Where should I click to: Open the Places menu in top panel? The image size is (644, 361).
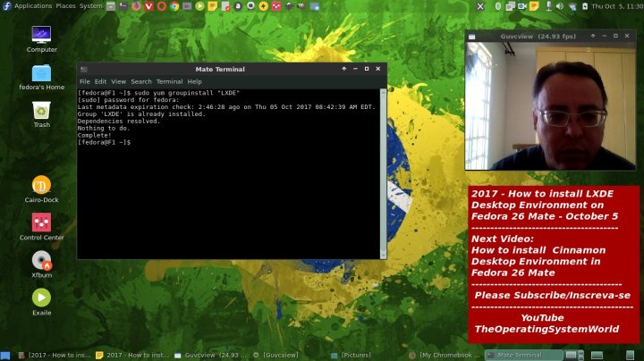pyautogui.click(x=65, y=6)
